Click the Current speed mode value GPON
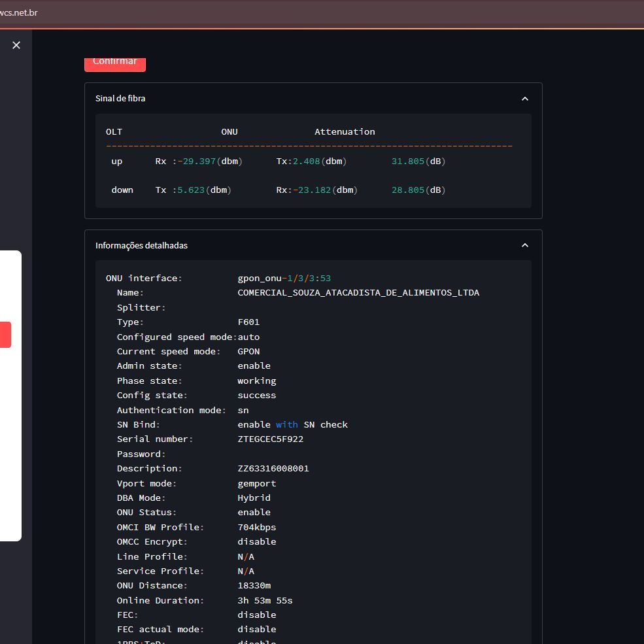Viewport: 644px width, 644px height. (248, 351)
